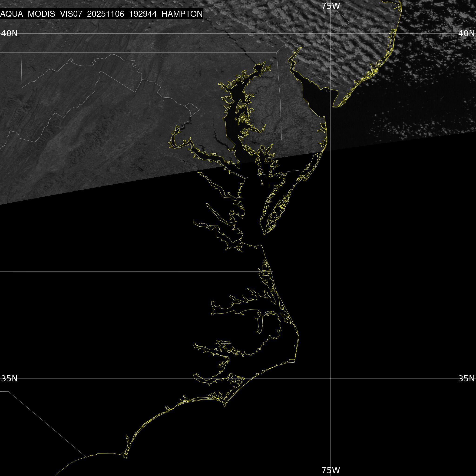The image size is (476, 476).
Task: Click the right 40N latitude label
Action: [x=466, y=33]
